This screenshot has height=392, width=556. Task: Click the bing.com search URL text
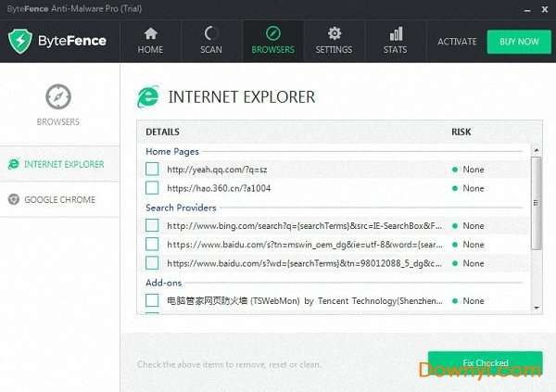pos(305,226)
